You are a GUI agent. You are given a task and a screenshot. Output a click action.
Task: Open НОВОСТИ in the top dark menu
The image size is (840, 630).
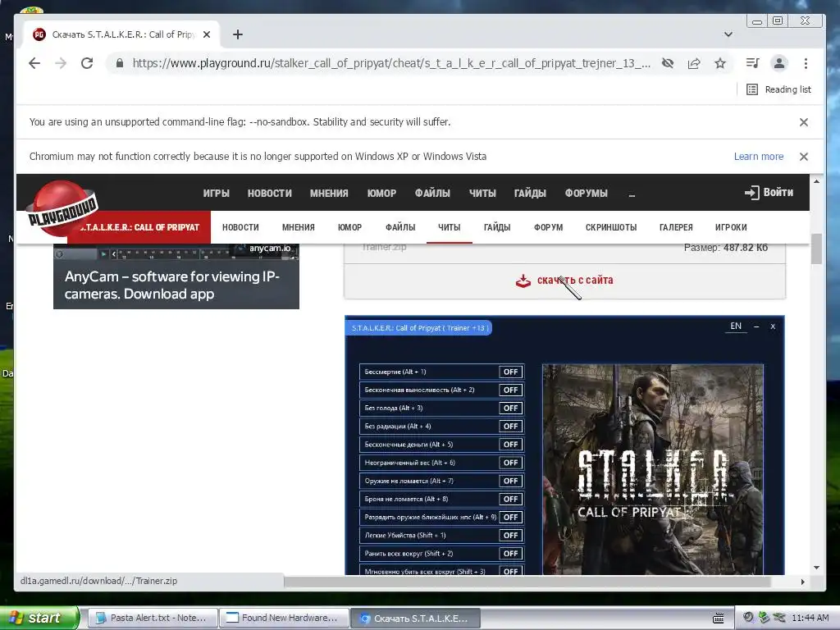(269, 193)
